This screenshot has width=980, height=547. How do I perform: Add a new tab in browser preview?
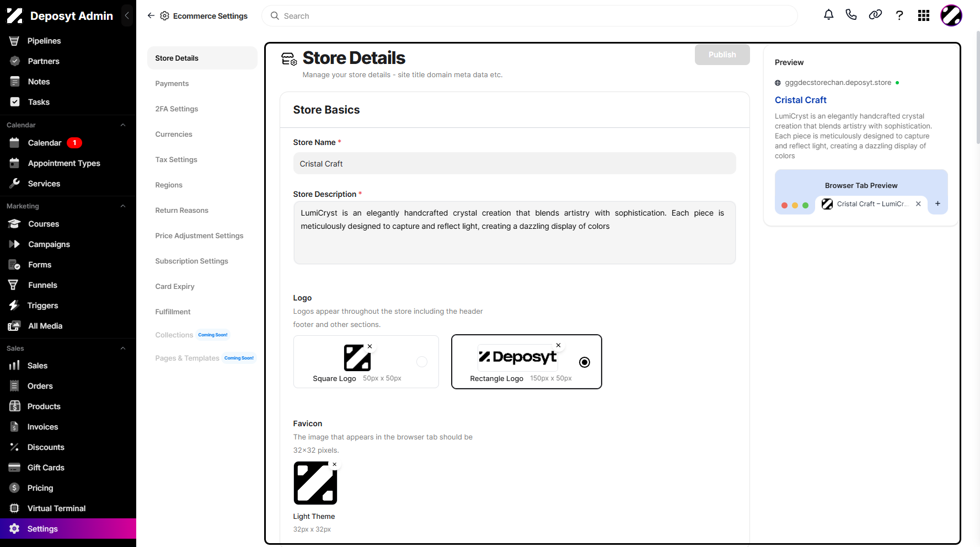tap(938, 203)
